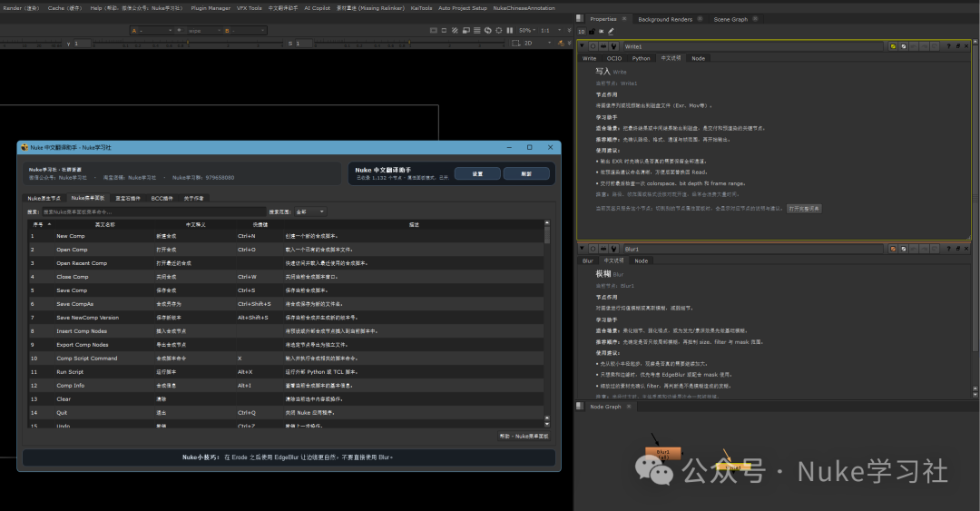
Task: Switch to the Background Renders tab
Action: (x=665, y=19)
